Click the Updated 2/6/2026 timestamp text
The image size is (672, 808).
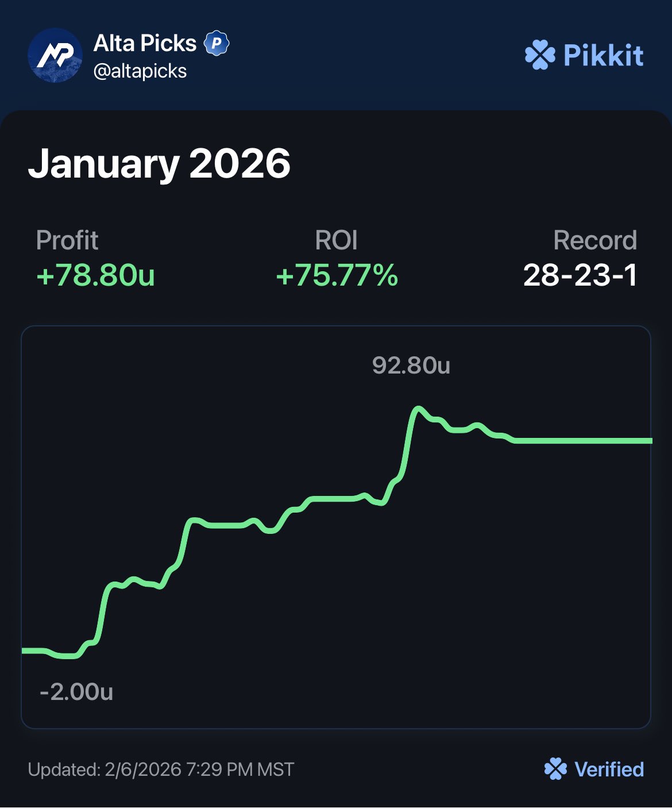pos(161,769)
